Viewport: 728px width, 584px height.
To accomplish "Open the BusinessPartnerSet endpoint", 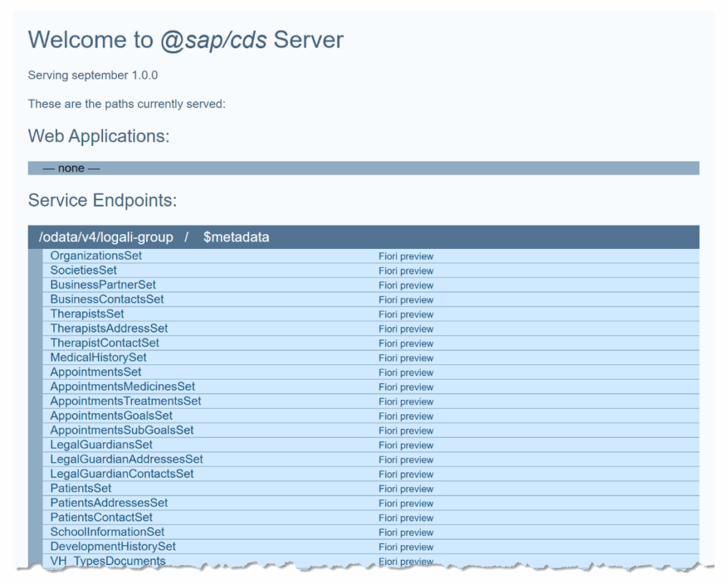I will pos(103,285).
